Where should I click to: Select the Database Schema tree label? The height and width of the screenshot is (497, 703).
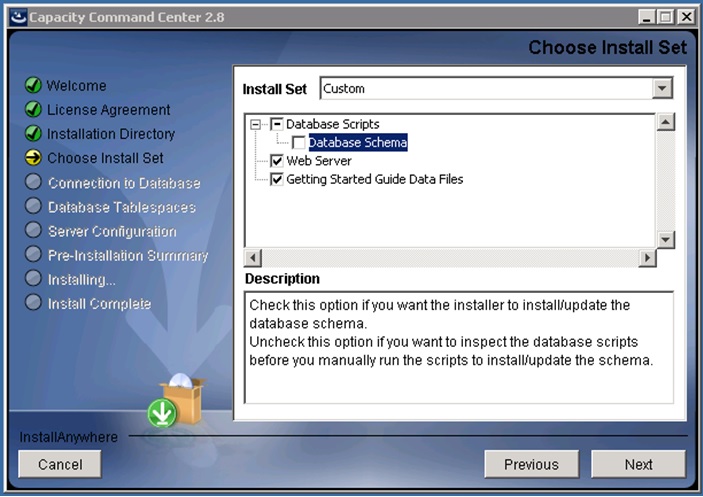coord(358,143)
